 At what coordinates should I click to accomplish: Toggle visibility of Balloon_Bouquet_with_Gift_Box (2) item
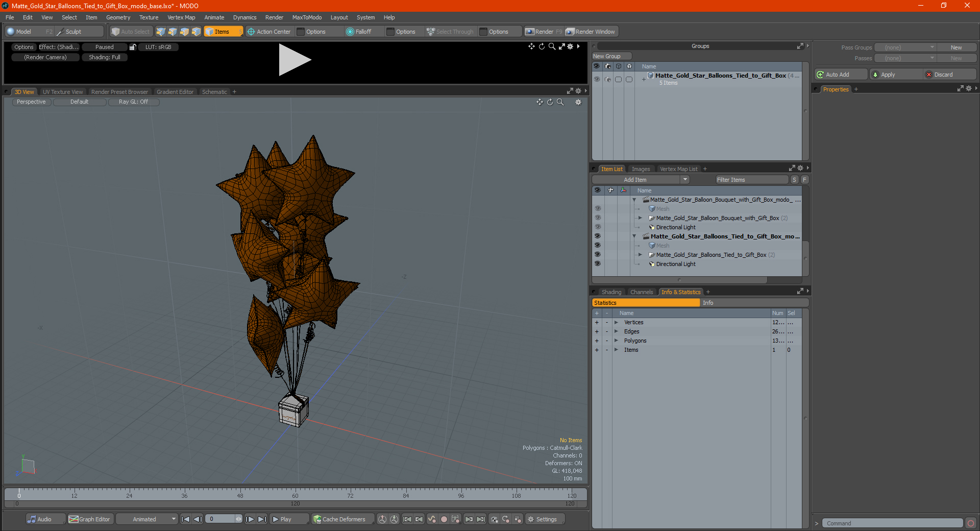(597, 218)
